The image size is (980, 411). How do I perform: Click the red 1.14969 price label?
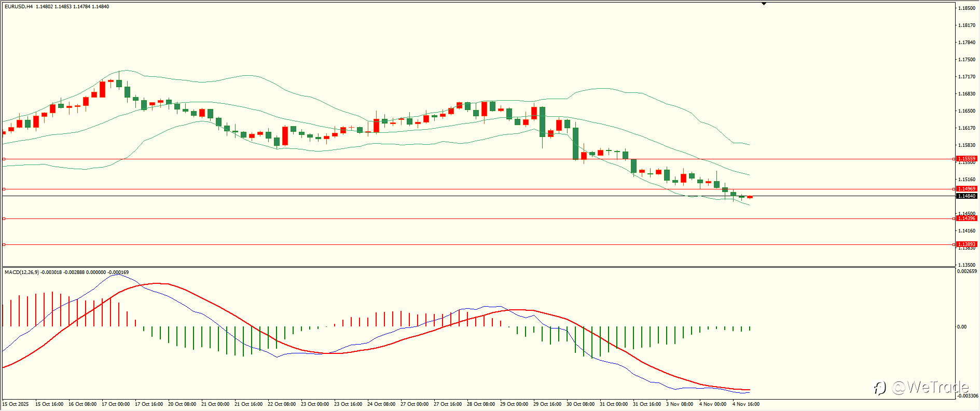[967, 189]
